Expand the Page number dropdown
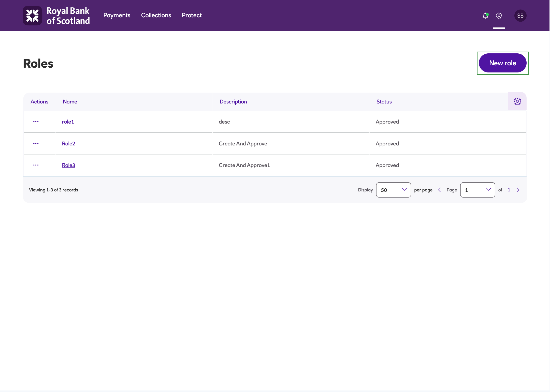This screenshot has width=550, height=392. (477, 190)
